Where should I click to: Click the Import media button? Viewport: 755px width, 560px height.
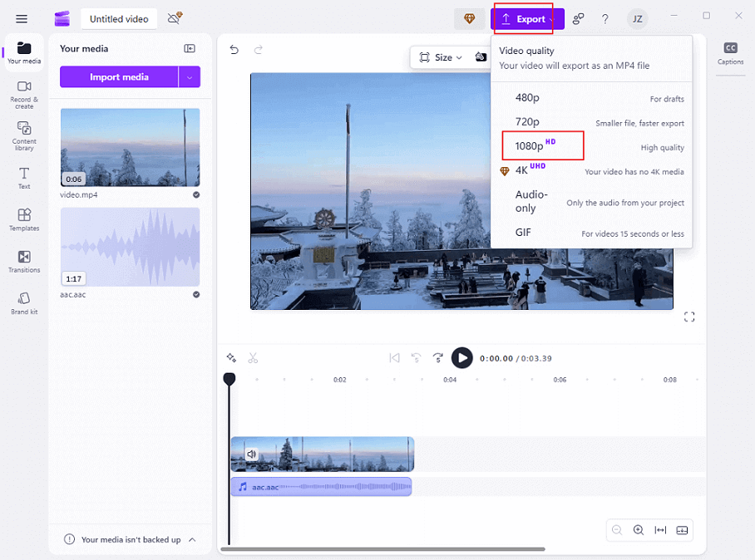pyautogui.click(x=119, y=77)
